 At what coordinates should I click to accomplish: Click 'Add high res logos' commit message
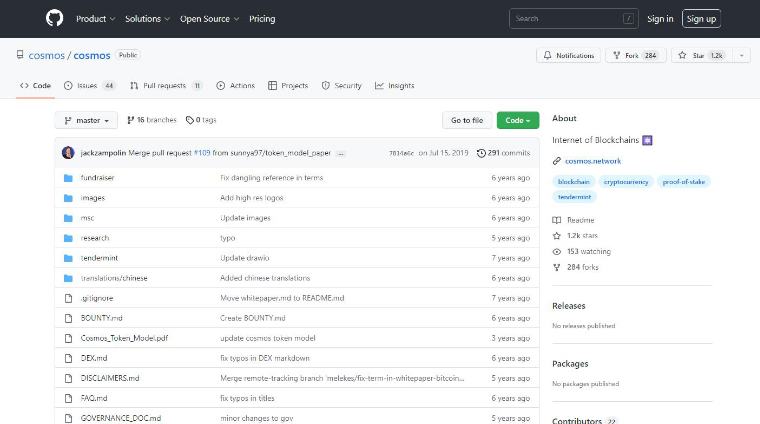(252, 198)
